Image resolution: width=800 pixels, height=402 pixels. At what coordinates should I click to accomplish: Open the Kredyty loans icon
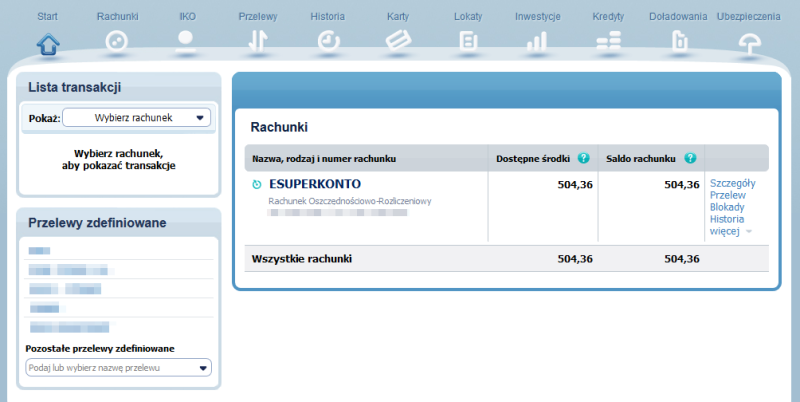609,40
